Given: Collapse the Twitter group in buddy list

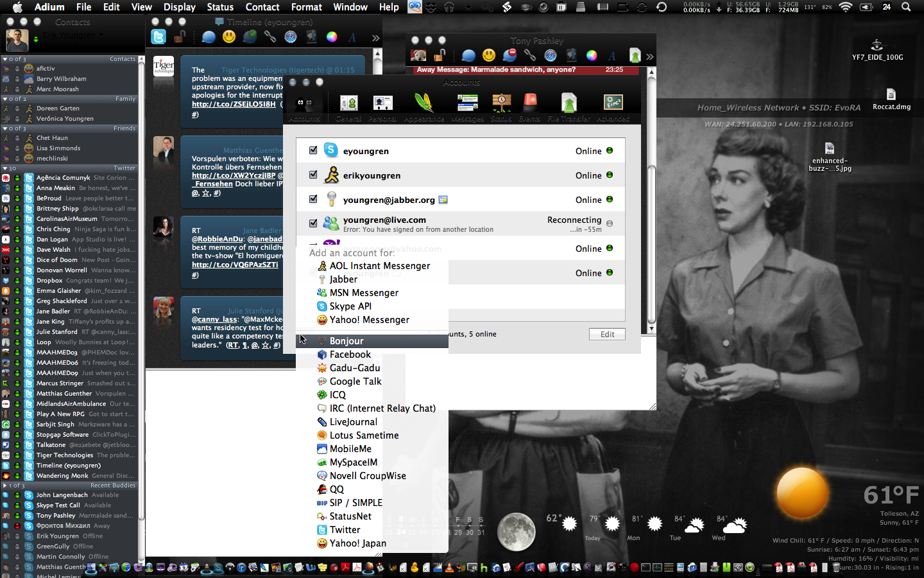Looking at the screenshot, I should (x=4, y=168).
